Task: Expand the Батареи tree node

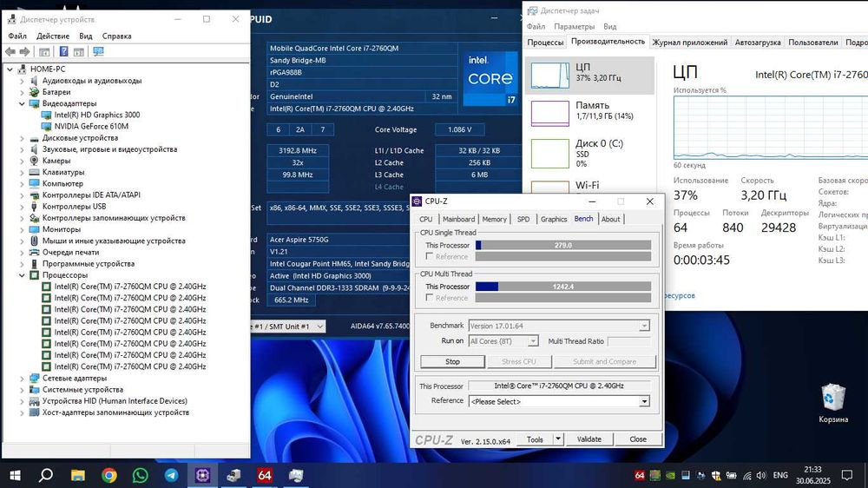Action: pyautogui.click(x=23, y=92)
